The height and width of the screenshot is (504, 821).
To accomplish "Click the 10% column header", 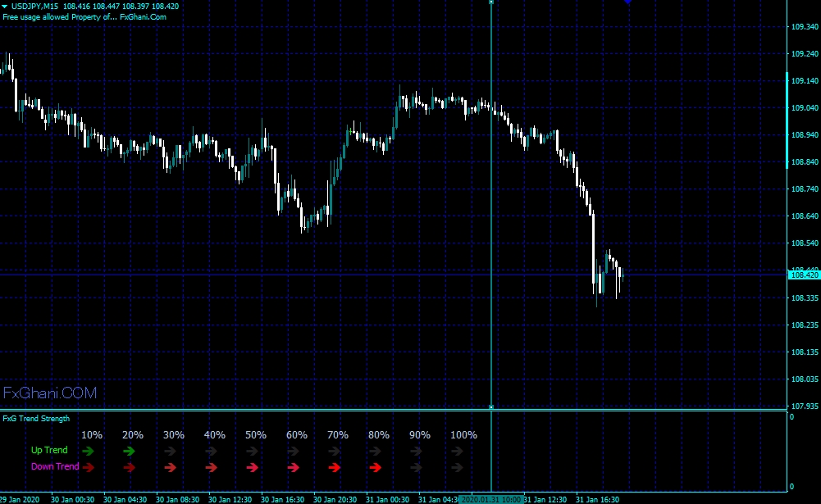I will [x=92, y=435].
